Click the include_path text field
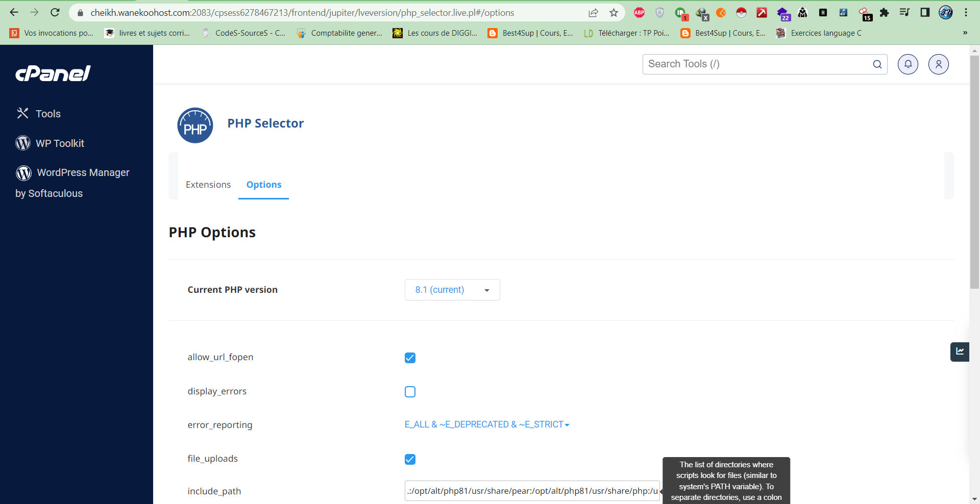Image resolution: width=980 pixels, height=504 pixels. [x=532, y=491]
